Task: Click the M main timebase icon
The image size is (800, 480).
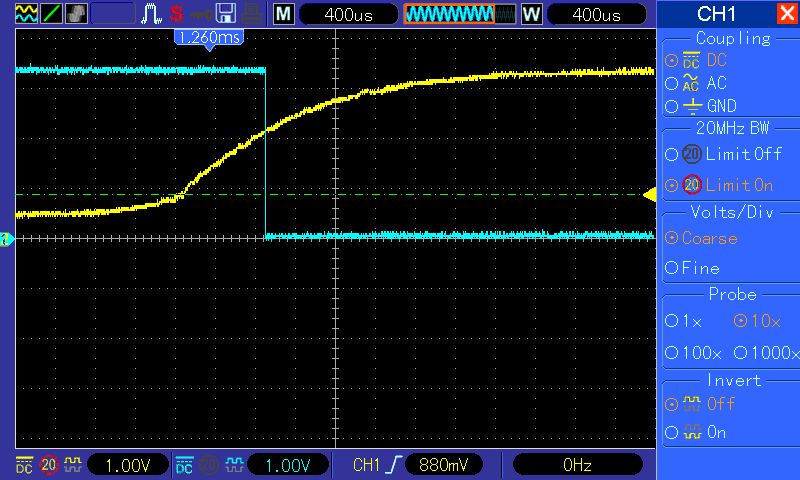Action: pyautogui.click(x=284, y=14)
